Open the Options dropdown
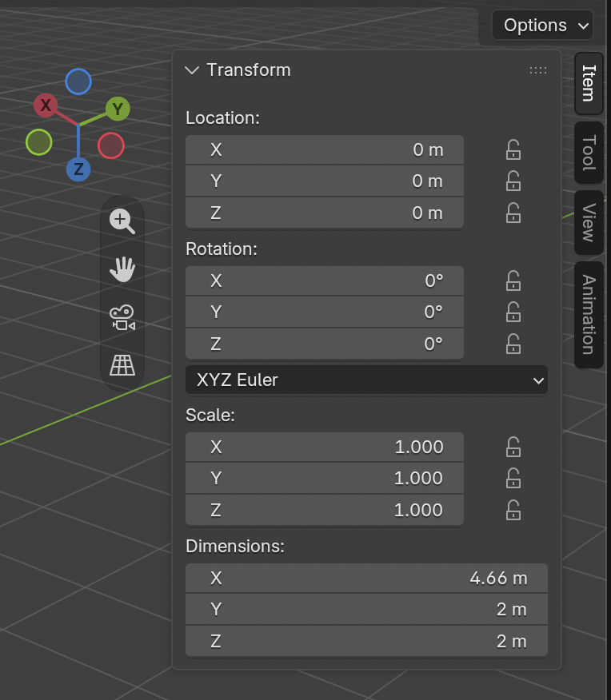 (x=542, y=26)
